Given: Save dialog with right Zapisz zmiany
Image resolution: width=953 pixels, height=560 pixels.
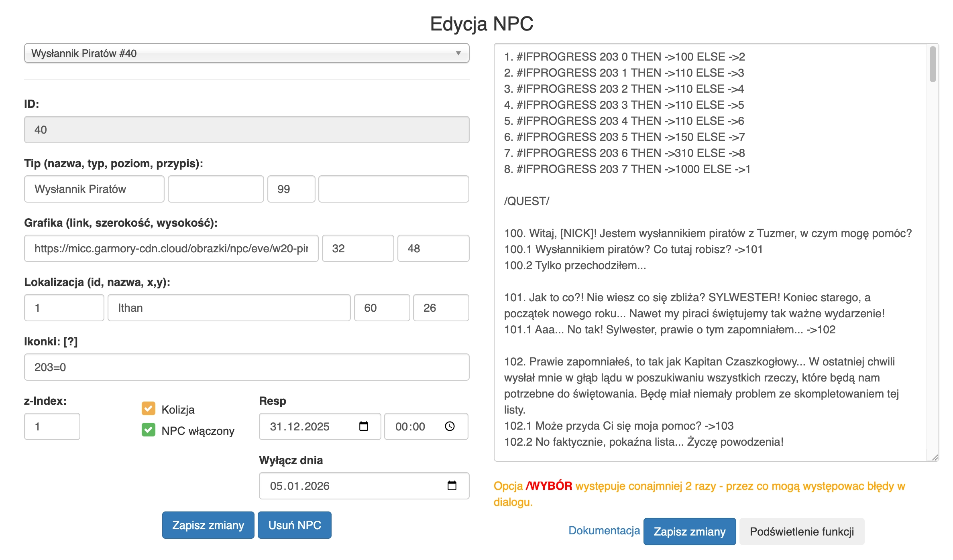Looking at the screenshot, I should tap(689, 532).
